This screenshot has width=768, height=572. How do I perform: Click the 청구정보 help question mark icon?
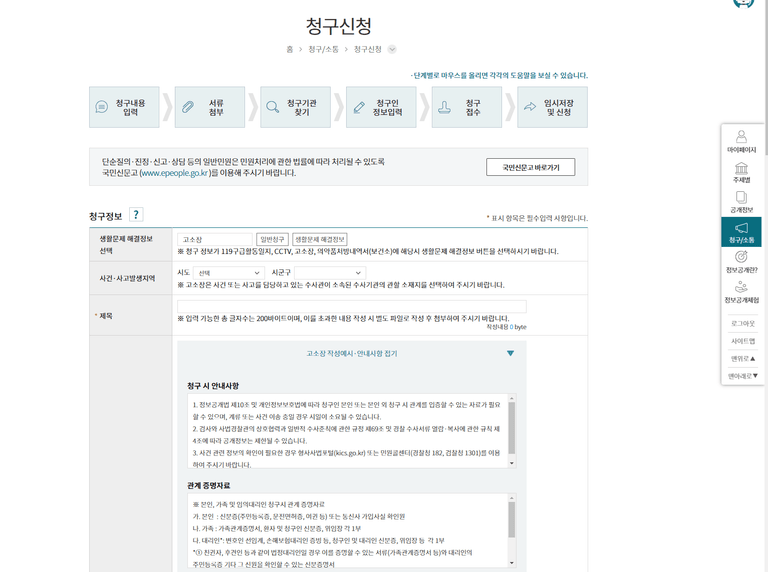pyautogui.click(x=136, y=215)
